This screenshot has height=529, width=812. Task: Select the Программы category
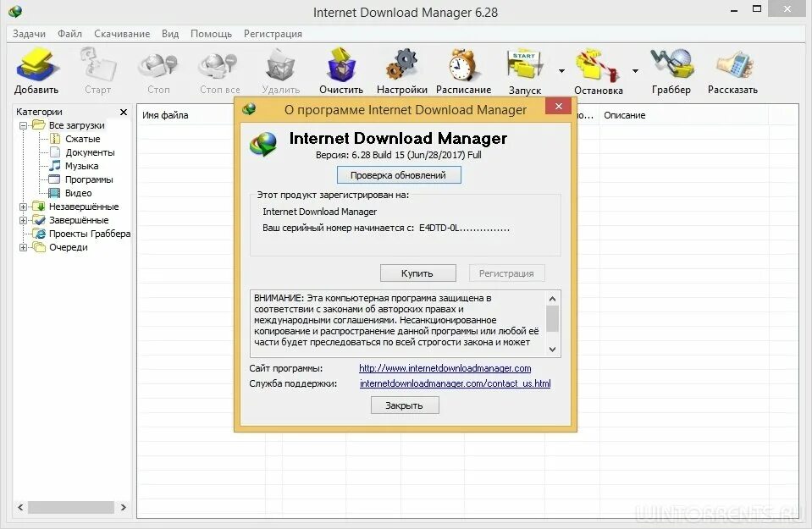coord(89,179)
